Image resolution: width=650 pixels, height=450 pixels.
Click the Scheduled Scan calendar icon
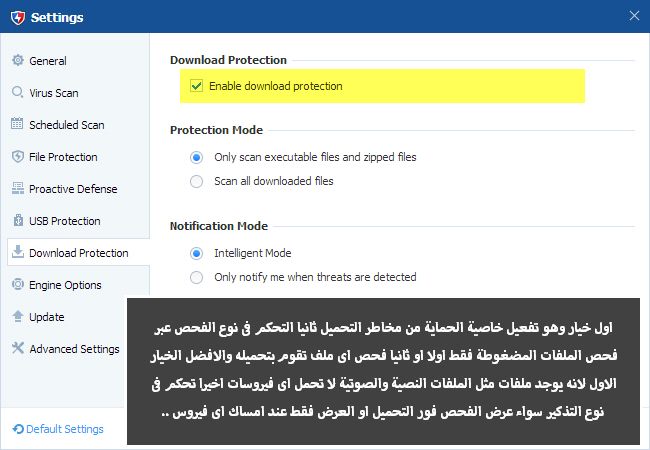(x=18, y=125)
